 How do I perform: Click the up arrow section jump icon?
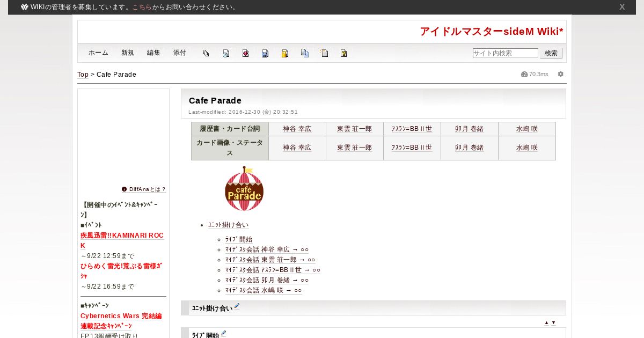point(546,322)
